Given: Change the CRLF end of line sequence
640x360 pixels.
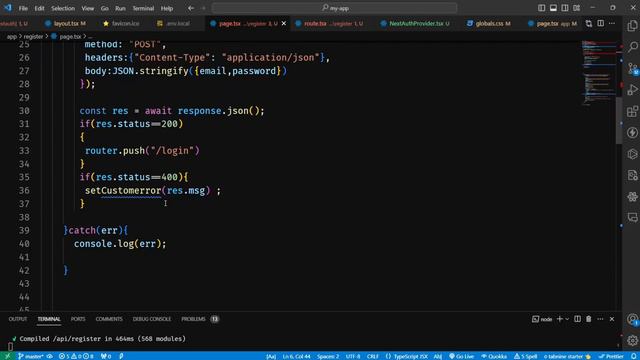Looking at the screenshot, I should (x=373, y=356).
